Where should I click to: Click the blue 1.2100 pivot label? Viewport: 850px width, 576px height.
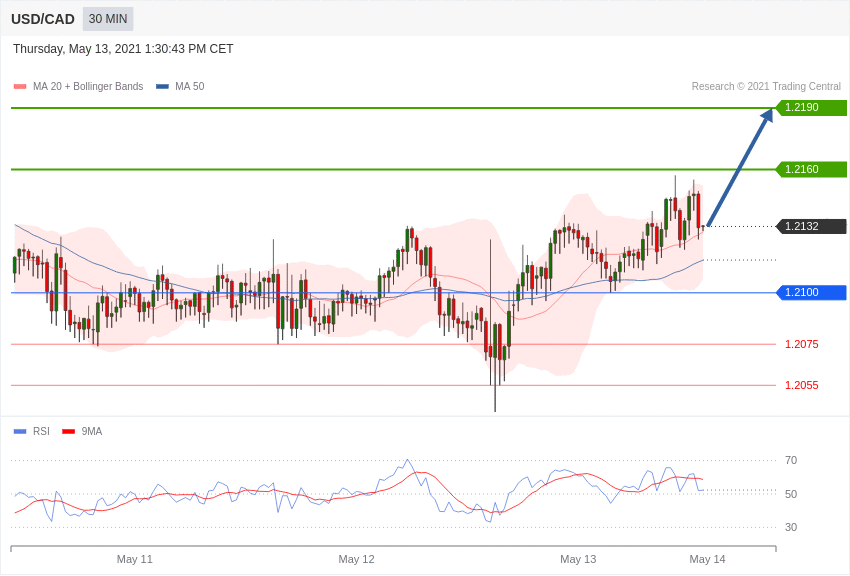click(811, 293)
